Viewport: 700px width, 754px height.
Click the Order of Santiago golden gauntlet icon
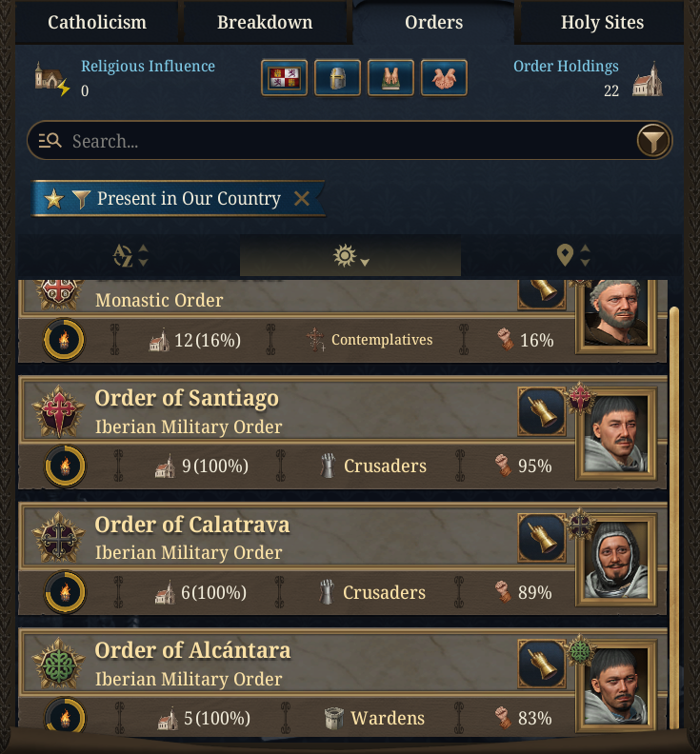tap(542, 411)
